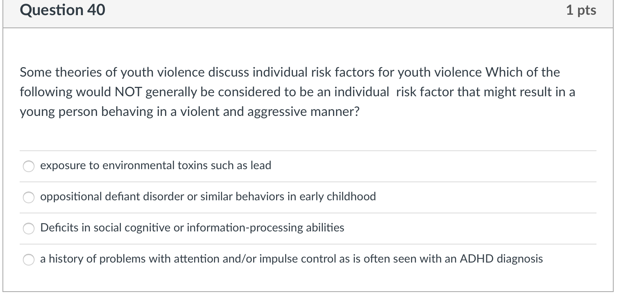Click 'information-processing abilities' in third answer
This screenshot has height=299, width=644.
coord(265,228)
